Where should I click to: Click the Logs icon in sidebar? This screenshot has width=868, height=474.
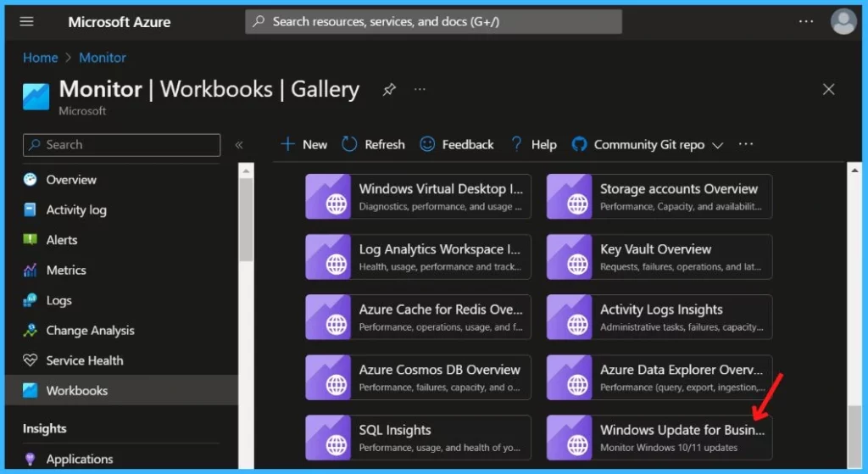click(x=30, y=299)
